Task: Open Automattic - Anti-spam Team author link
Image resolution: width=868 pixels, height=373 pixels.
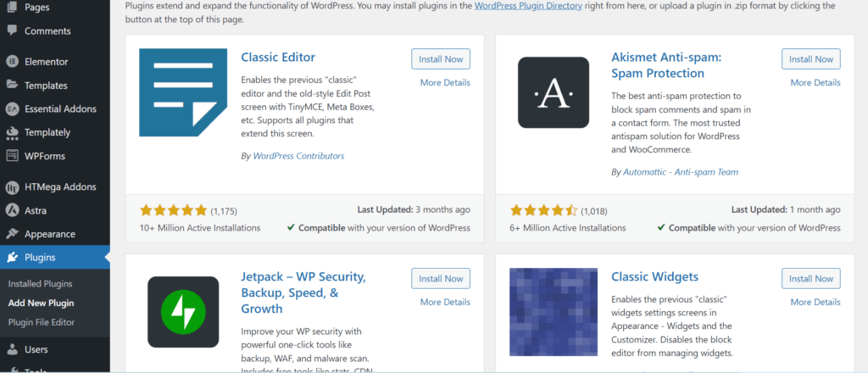Action: (681, 172)
